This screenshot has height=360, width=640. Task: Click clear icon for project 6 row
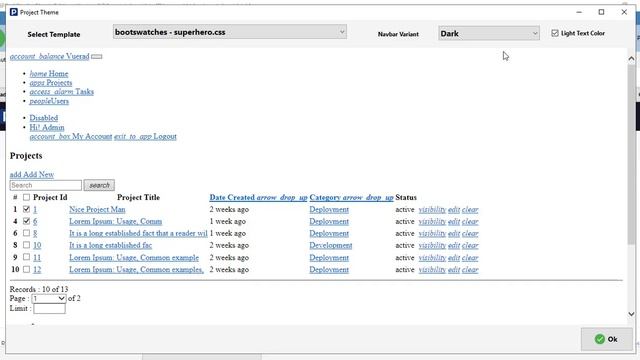(470, 222)
